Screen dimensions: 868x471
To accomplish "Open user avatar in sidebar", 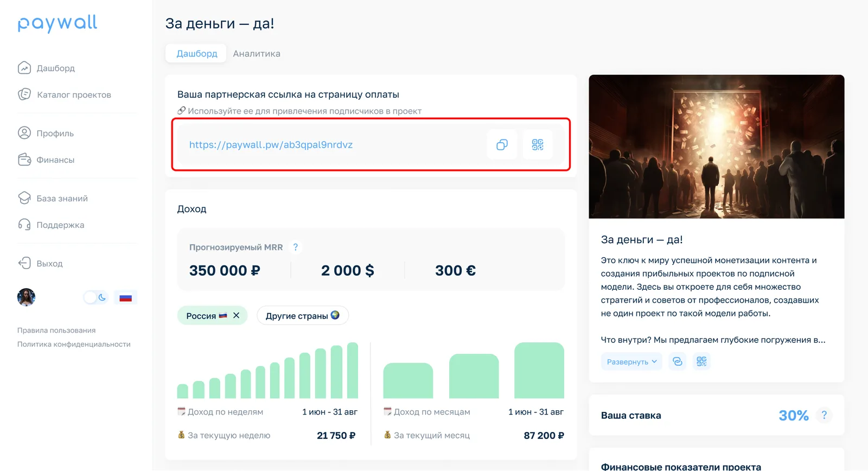I will click(26, 297).
